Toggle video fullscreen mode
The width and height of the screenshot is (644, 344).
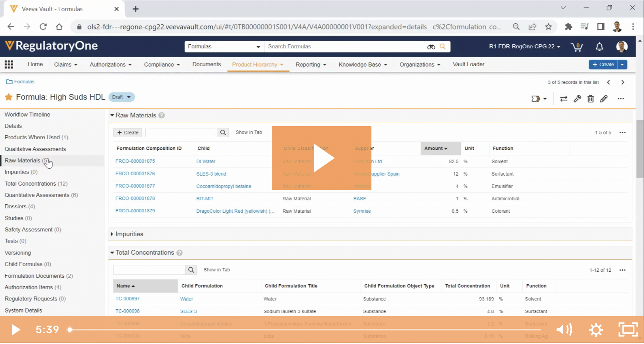click(628, 330)
